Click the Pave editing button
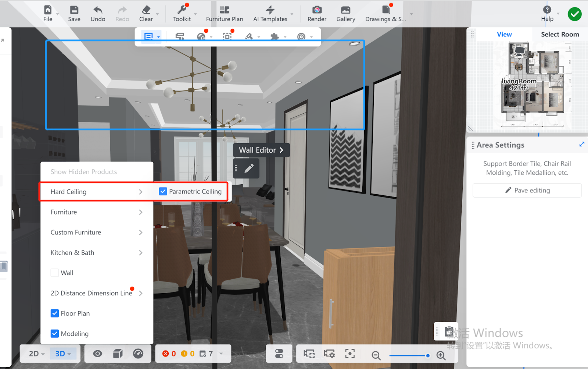This screenshot has height=369, width=588. click(527, 190)
